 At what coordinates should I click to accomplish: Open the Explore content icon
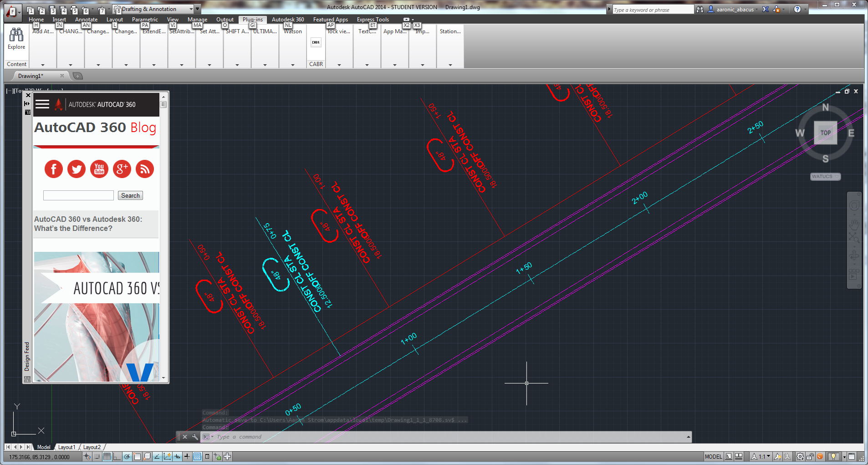point(16,39)
